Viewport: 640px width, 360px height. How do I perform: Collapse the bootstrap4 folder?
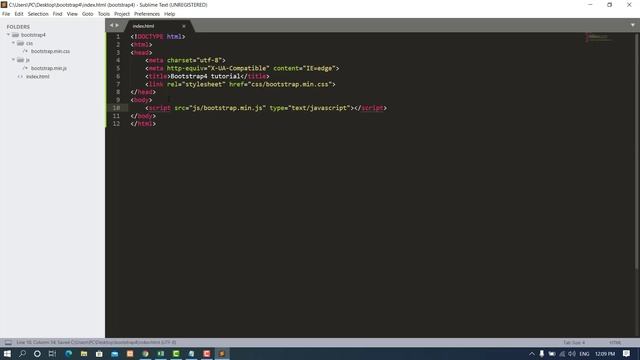(8, 35)
